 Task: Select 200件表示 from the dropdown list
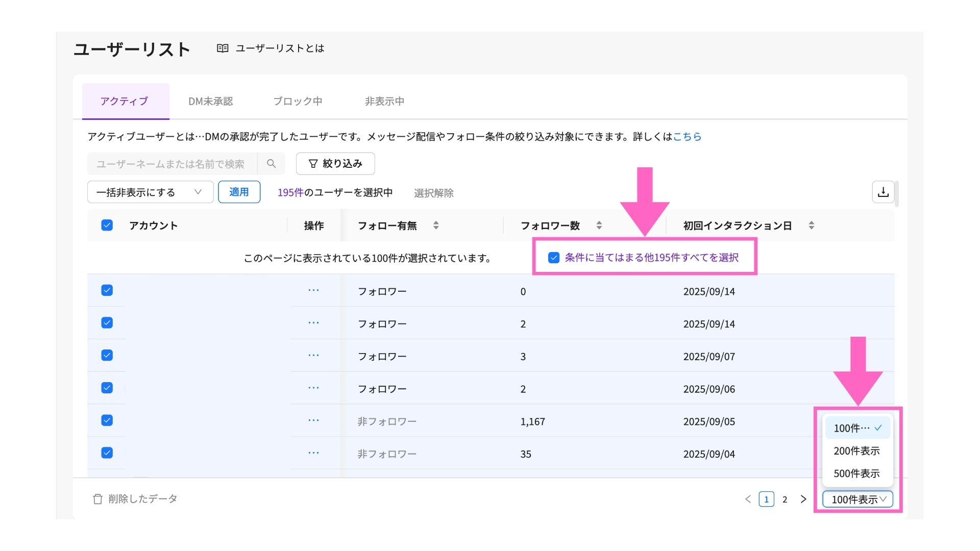click(x=856, y=451)
